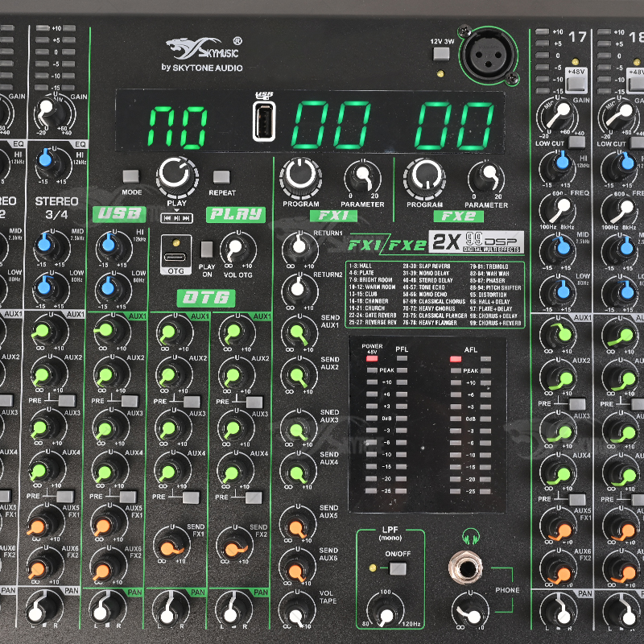Click the red POWER 48V indicator LED
Viewport: 644px width, 644px height.
(x=371, y=357)
